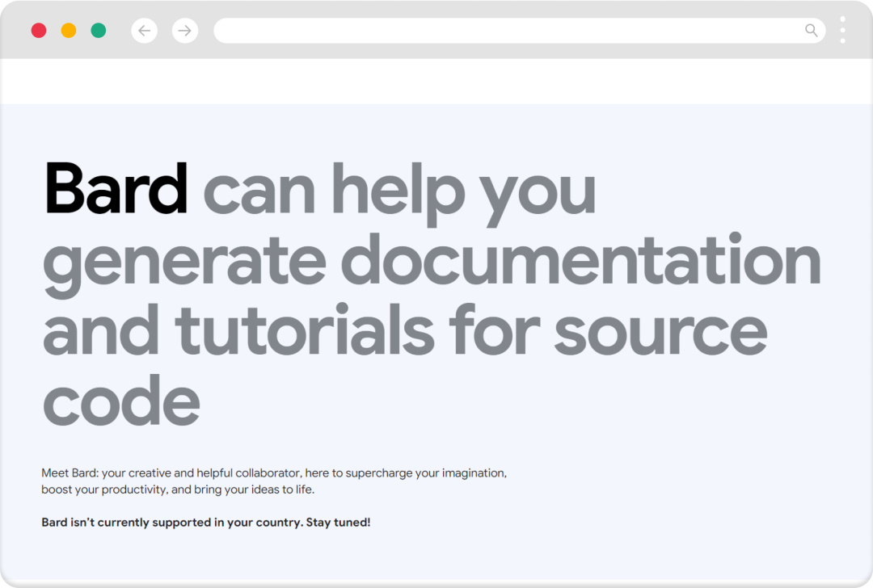Viewport: 873px width, 588px height.
Task: Click inside the browser address bar
Action: (x=520, y=31)
